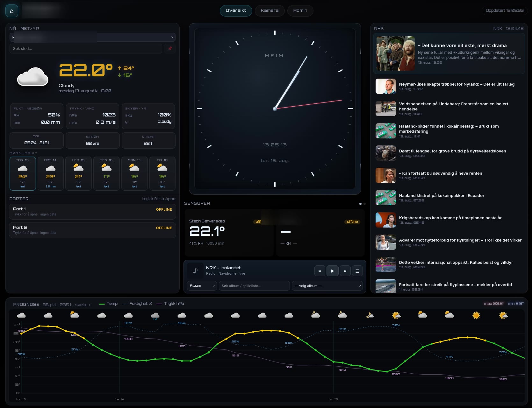Open the "velg album" dropdown
The height and width of the screenshot is (408, 532).
[x=327, y=286]
